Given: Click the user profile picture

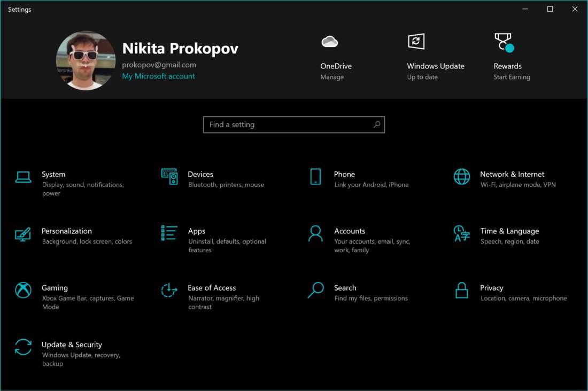Looking at the screenshot, I should tap(86, 60).
